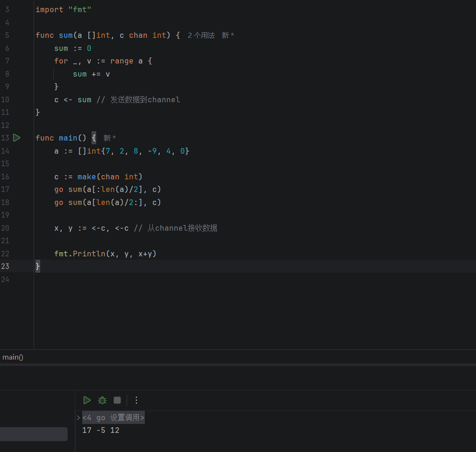Click the 'sum' function name on line 5
The image size is (476, 452).
[x=66, y=35]
